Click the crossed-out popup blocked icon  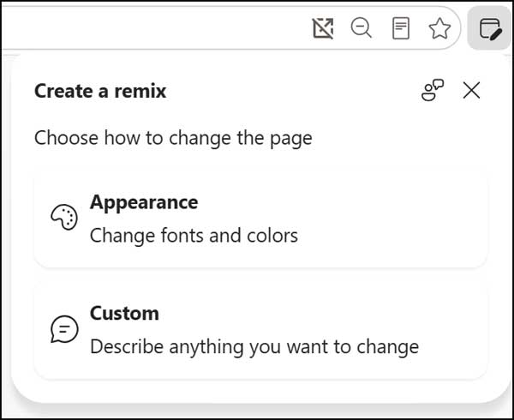[323, 28]
